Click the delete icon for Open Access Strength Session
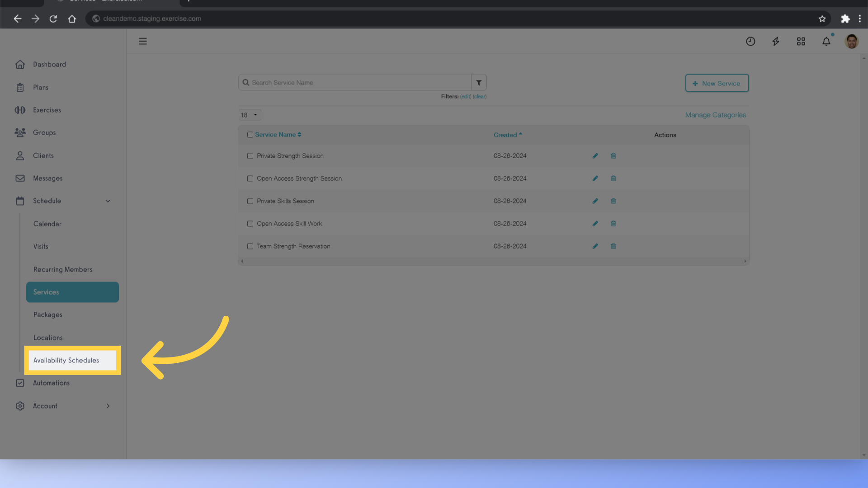Screen dimensions: 868x488 613,178
